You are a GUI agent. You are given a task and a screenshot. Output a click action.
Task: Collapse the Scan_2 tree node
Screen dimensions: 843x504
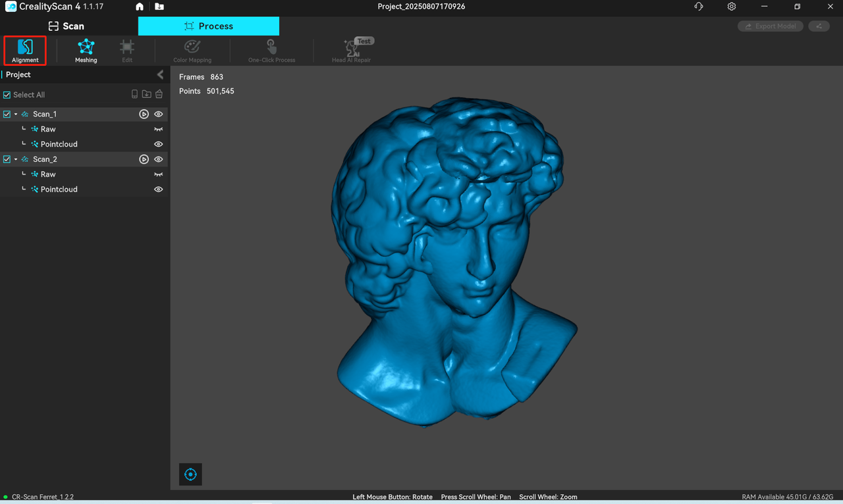click(x=16, y=159)
